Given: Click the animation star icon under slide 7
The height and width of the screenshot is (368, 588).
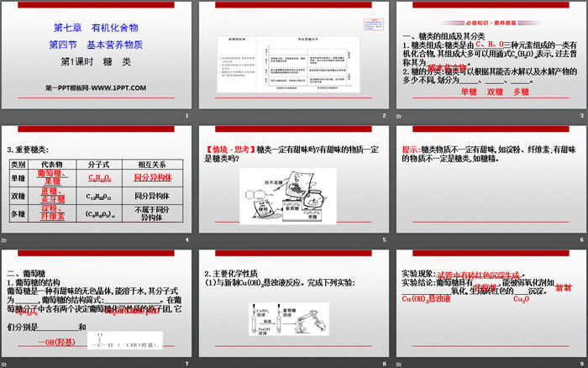Looking at the screenshot, I should 3,364.
